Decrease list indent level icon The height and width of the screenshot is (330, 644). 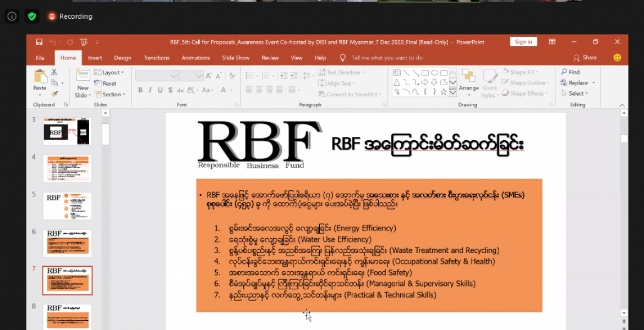[x=284, y=76]
